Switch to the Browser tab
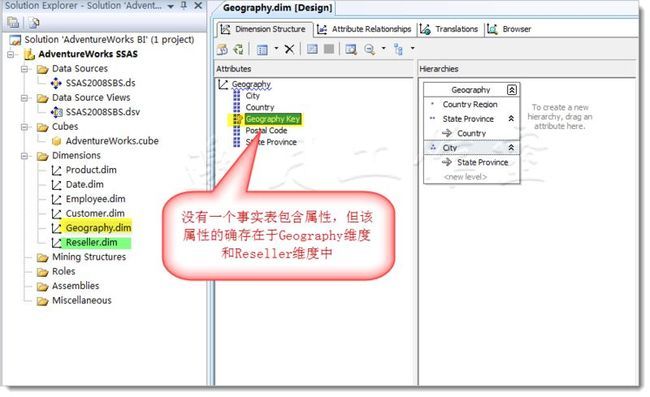 [509, 29]
